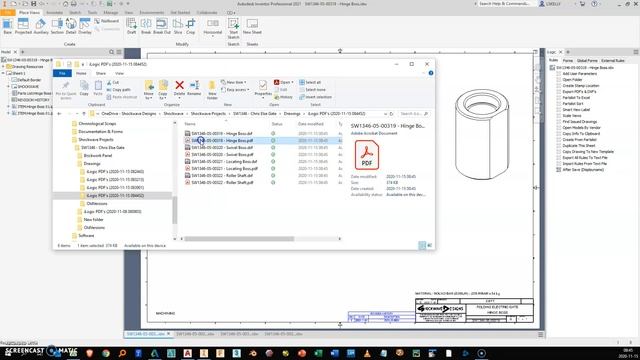Click Open Folder iLogic rule

coord(572,80)
